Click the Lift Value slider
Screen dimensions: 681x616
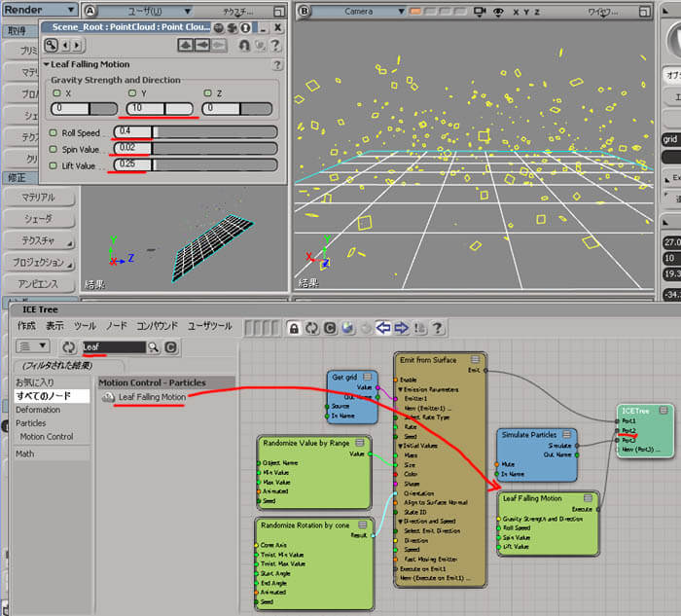click(x=214, y=165)
